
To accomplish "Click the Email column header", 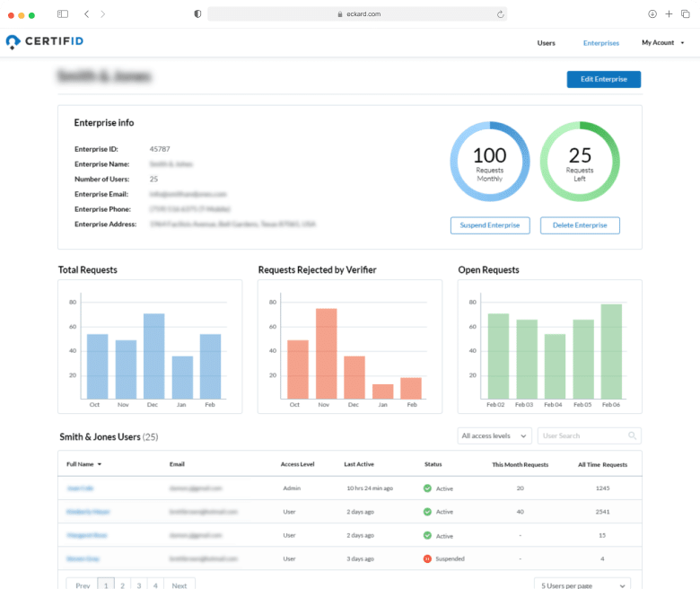I will (177, 464).
